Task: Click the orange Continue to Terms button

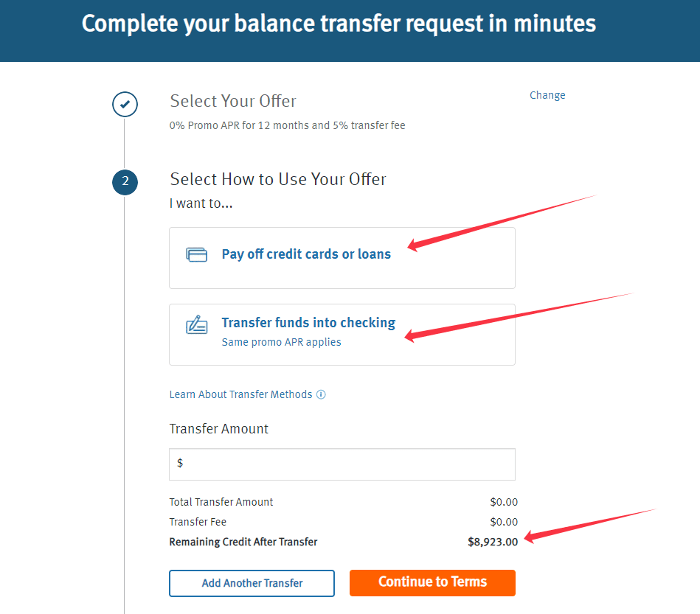Action: 432,582
